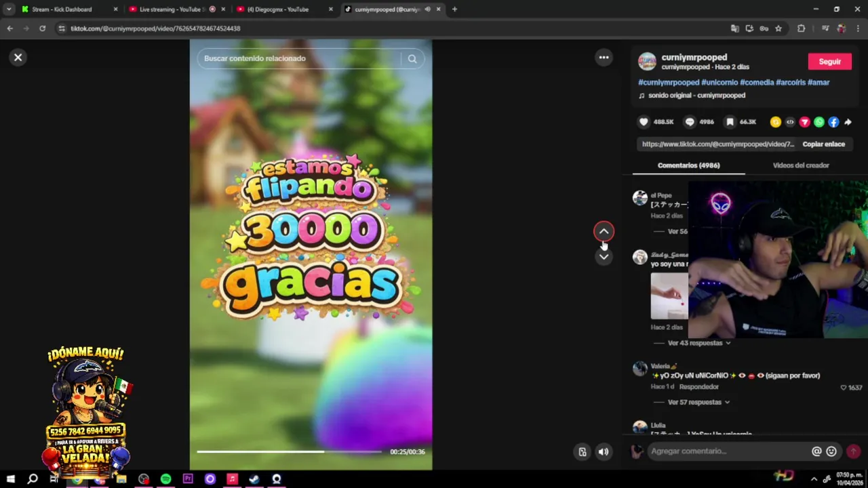Toggle video mute with speaker icon
Image resolution: width=868 pixels, height=488 pixels.
point(603,452)
